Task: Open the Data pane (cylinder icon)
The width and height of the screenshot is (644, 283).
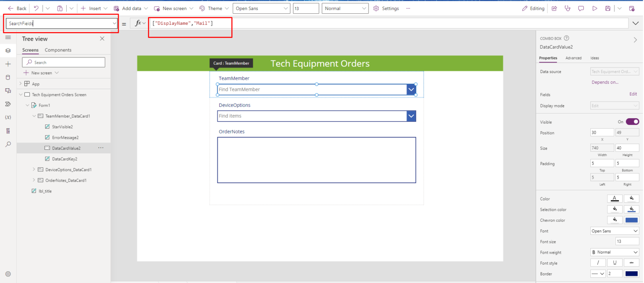Action: 8,77
